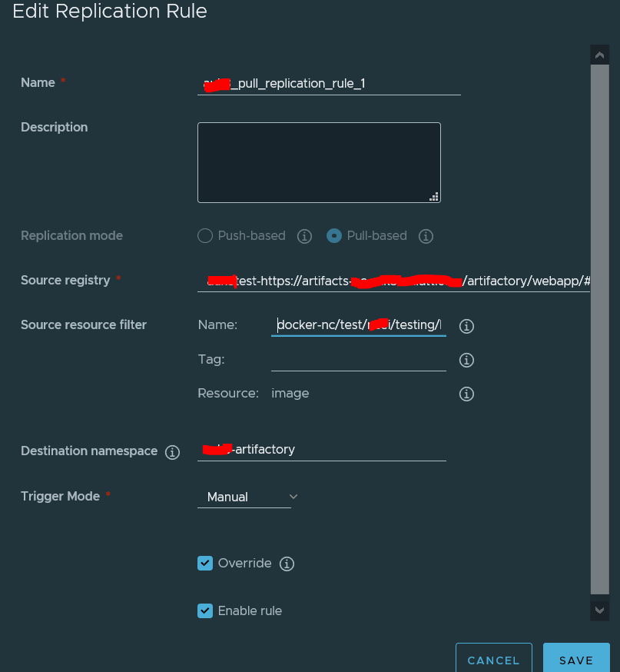Open the Trigger Mode Manual dropdown
Viewport: 620px width, 672px height.
[x=247, y=497]
